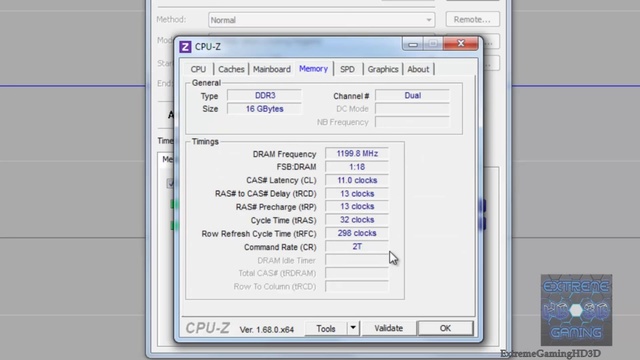Confirm with the OK button
The image size is (640, 360).
click(x=445, y=328)
